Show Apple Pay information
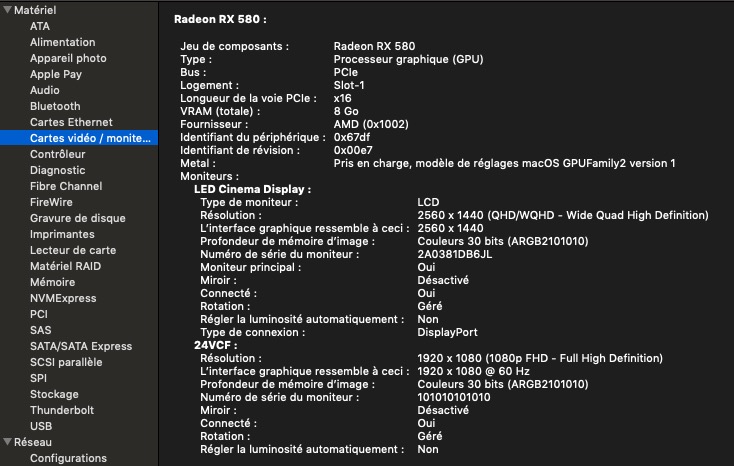This screenshot has height=466, width=734. coord(56,74)
